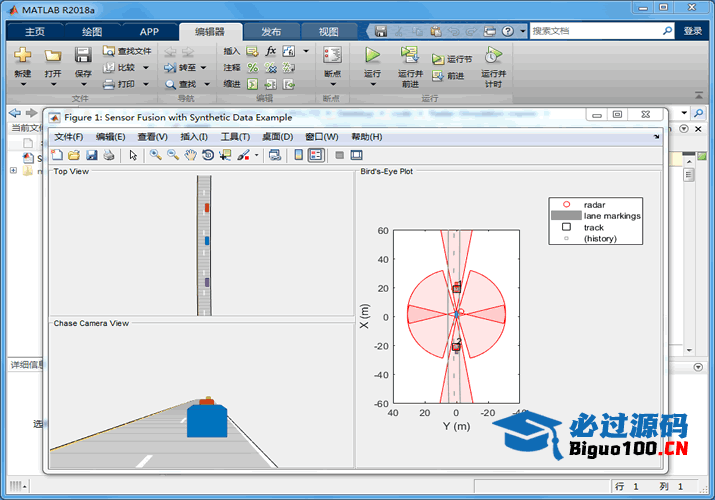The height and width of the screenshot is (500, 715).
Task: Expand the New (新建) dropdown arrow
Action: click(x=23, y=84)
